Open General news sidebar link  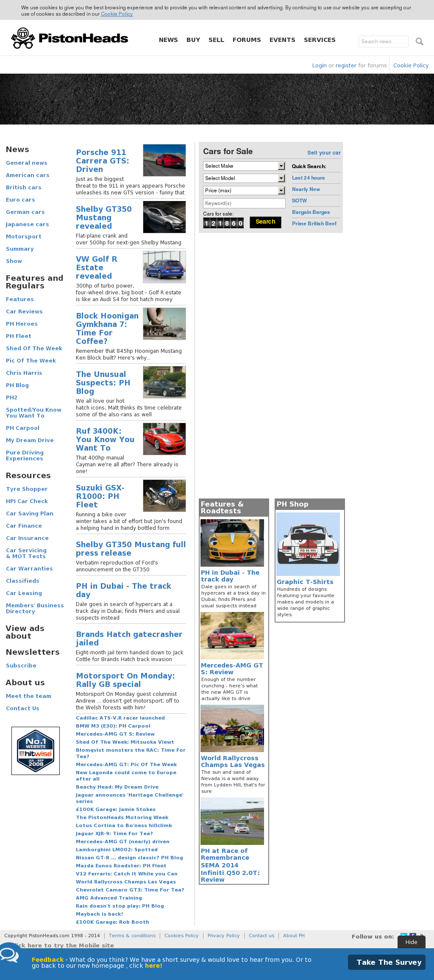pyautogui.click(x=27, y=163)
